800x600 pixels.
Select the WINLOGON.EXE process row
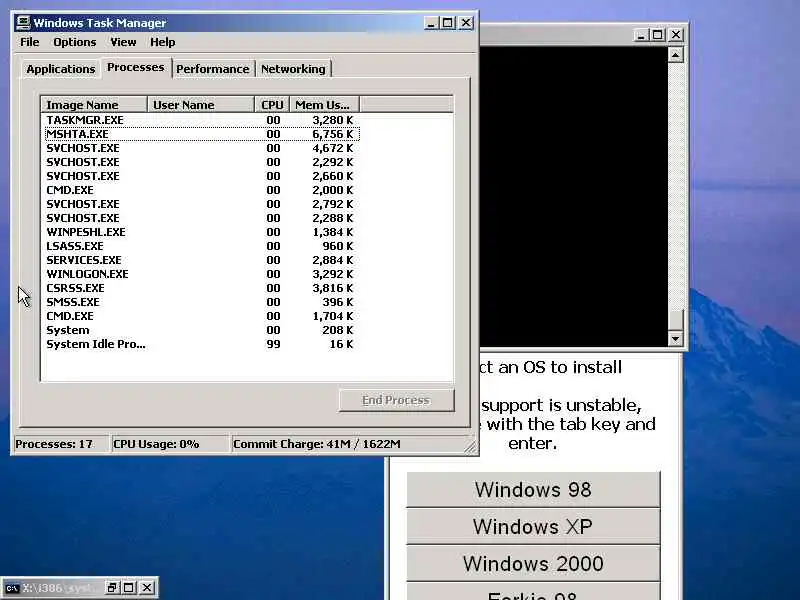(202, 274)
